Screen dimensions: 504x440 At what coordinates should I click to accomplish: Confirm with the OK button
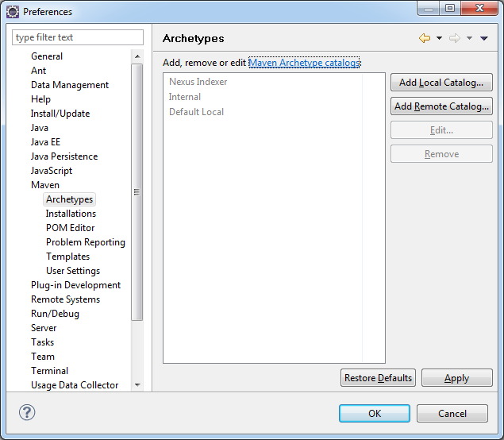point(375,413)
